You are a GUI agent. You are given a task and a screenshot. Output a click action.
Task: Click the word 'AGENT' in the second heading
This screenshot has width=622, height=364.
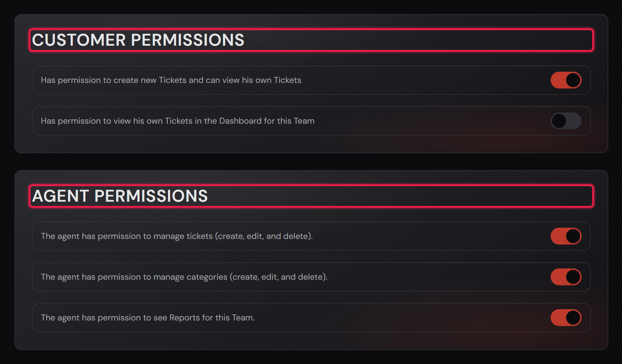pos(60,196)
